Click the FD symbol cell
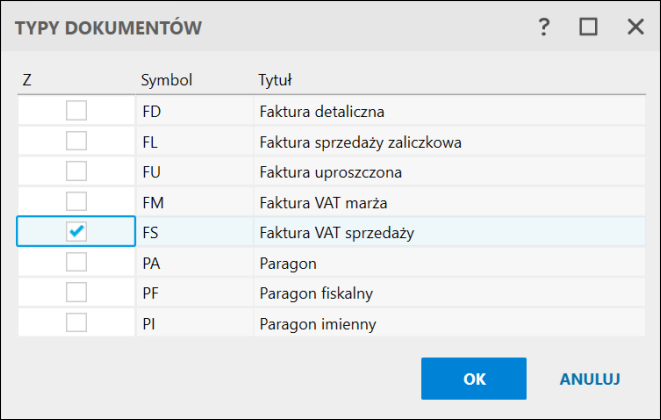Screen dimensions: 661x420 (153, 112)
